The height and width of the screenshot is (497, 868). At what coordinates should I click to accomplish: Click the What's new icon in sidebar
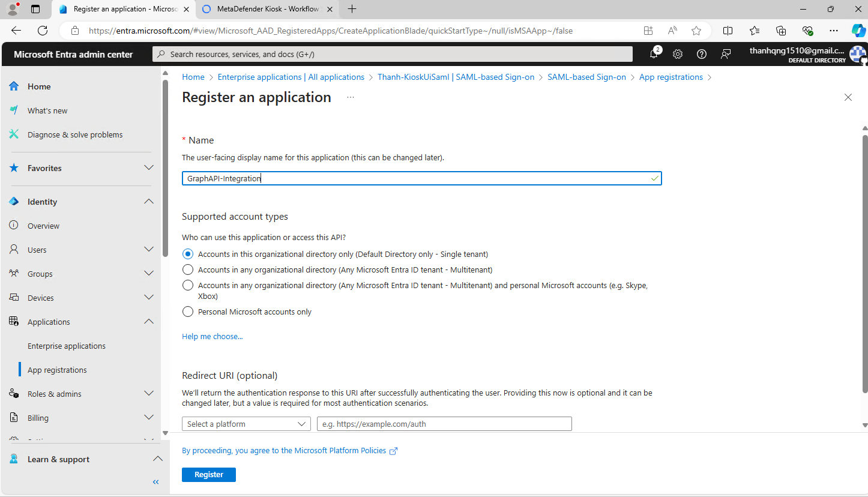pyautogui.click(x=14, y=110)
